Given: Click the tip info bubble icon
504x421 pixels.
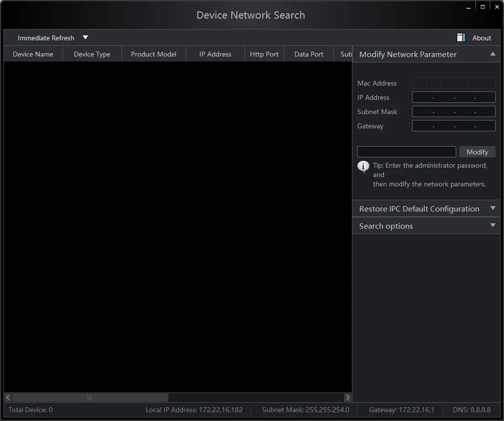Looking at the screenshot, I should 363,166.
